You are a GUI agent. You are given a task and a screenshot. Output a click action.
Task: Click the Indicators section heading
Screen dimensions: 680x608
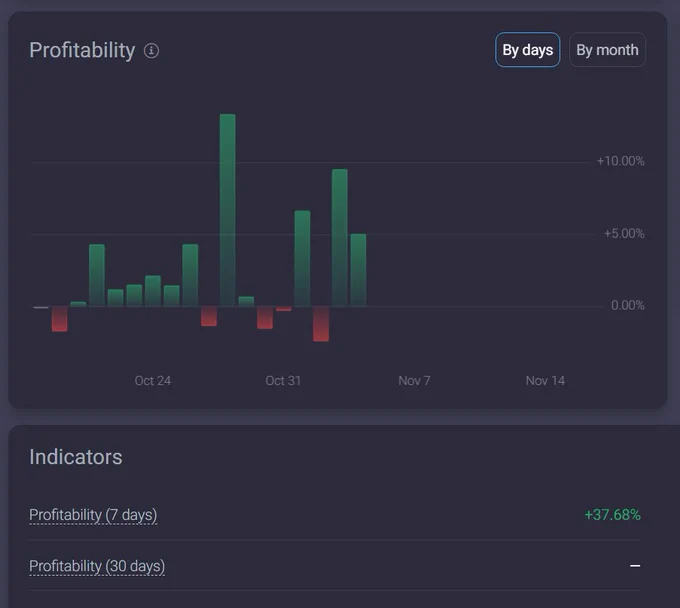(x=76, y=457)
